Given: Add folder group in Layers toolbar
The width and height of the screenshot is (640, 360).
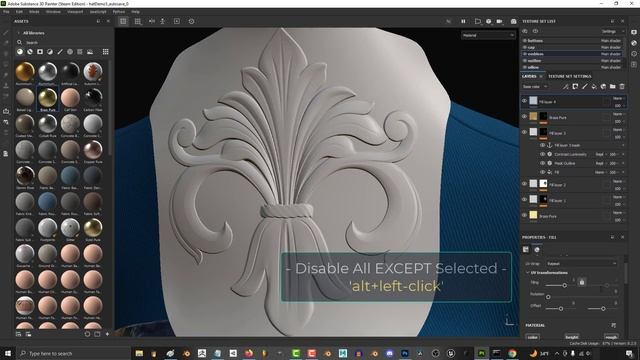Looking at the screenshot, I should click(x=613, y=87).
